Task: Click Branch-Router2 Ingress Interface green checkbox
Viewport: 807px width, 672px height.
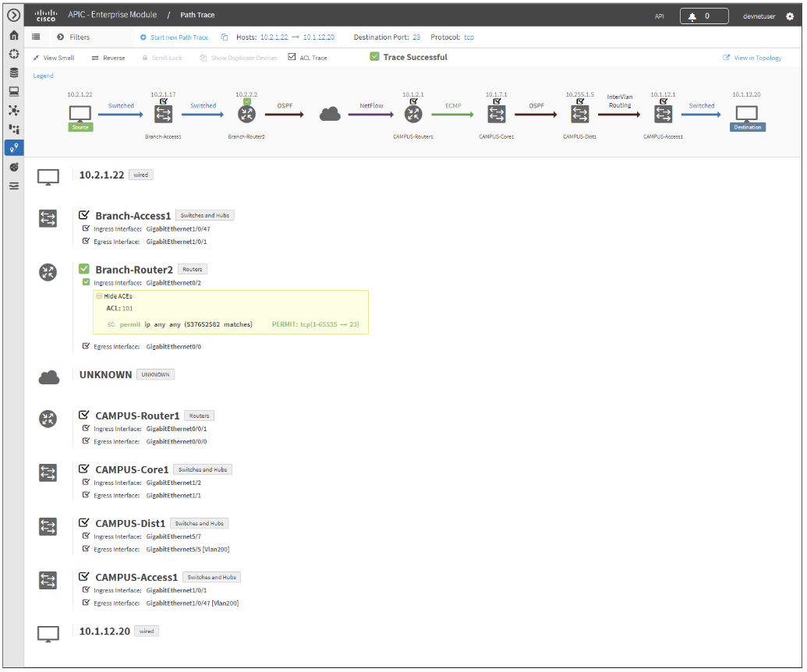Action: (x=86, y=282)
